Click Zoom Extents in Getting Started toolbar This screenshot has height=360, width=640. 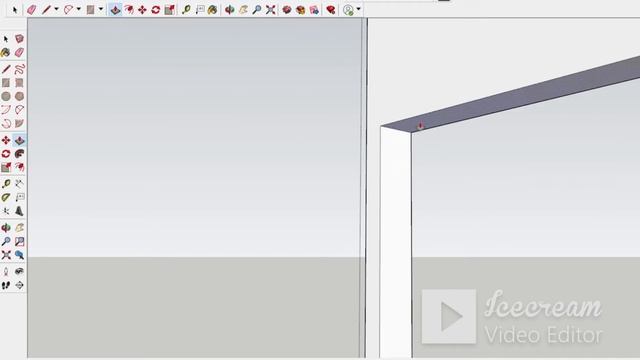click(270, 9)
